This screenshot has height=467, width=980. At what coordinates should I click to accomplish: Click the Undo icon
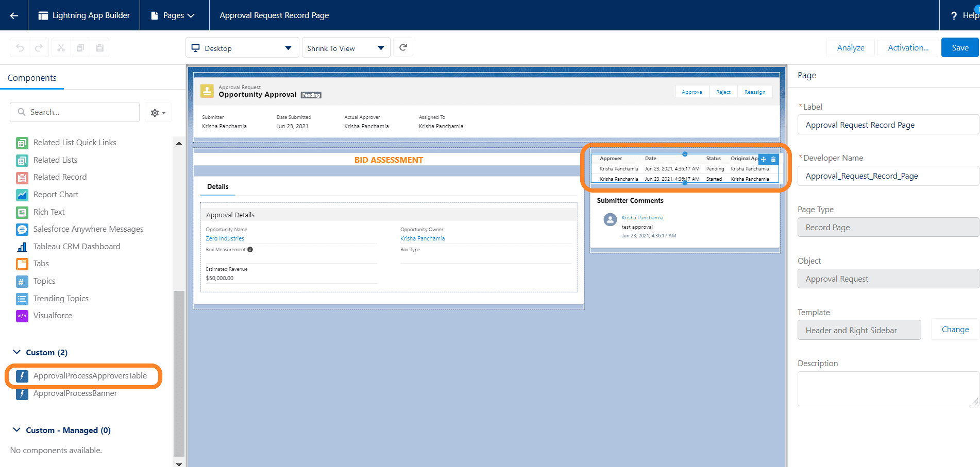(20, 48)
